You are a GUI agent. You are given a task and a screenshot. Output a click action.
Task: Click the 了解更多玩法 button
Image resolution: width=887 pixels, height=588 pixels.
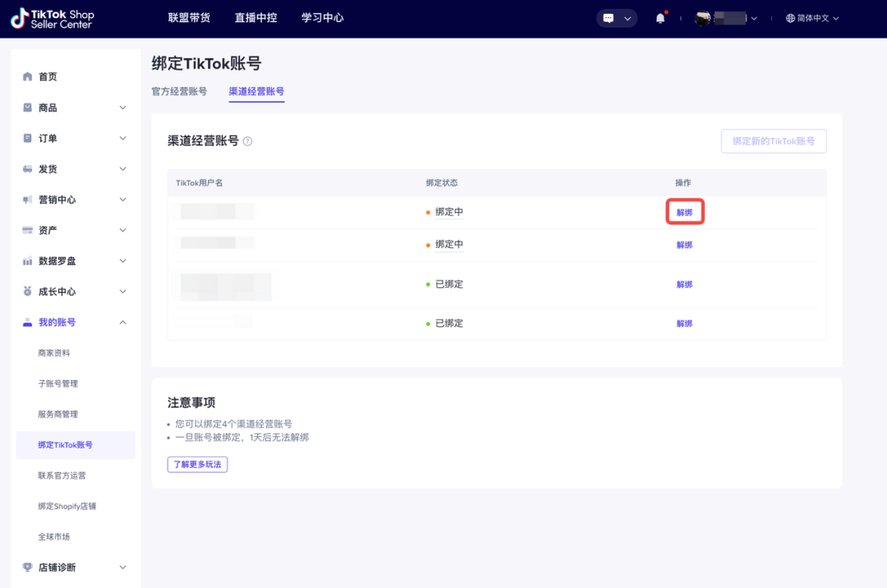[197, 464]
